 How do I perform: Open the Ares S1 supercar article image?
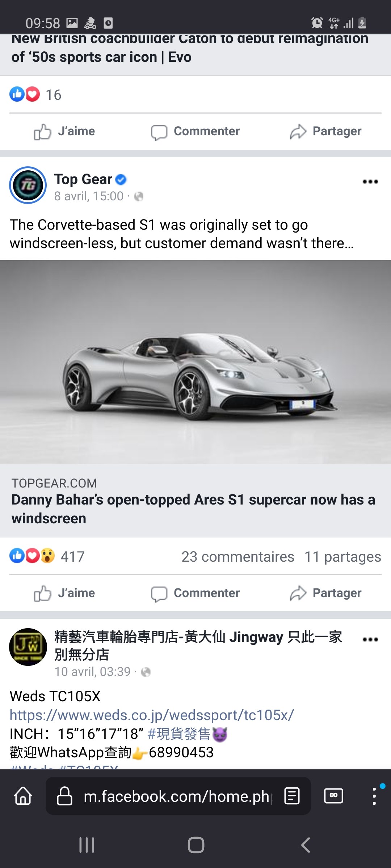pyautogui.click(x=195, y=362)
